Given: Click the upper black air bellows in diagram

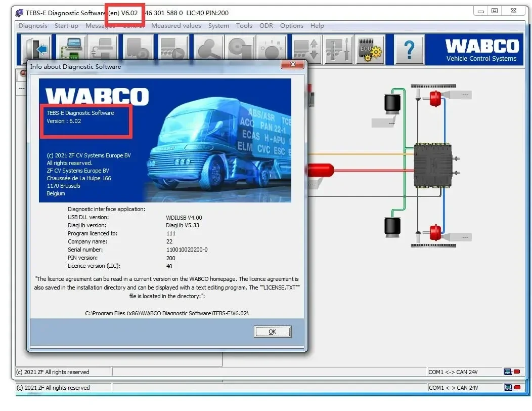Looking at the screenshot, I should (392, 104).
